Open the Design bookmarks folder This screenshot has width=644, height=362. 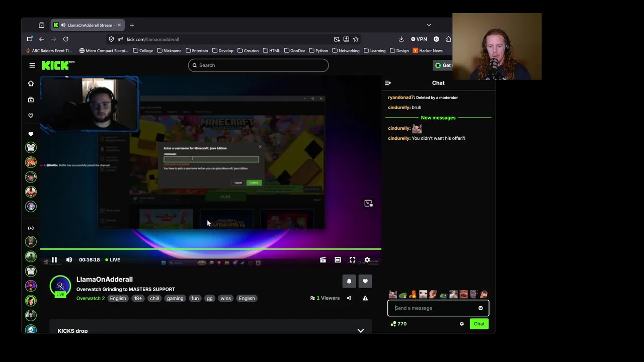pos(399,51)
